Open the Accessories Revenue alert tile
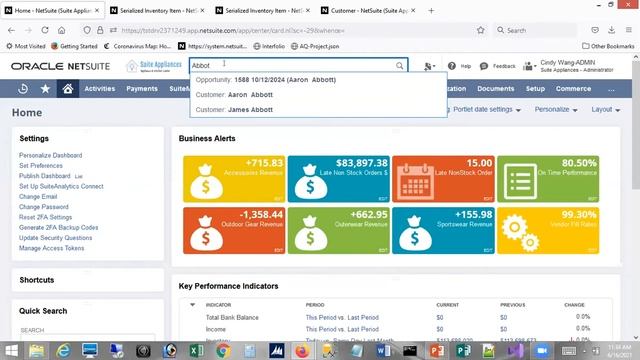Viewport: 640px width, 360px height. [234, 179]
